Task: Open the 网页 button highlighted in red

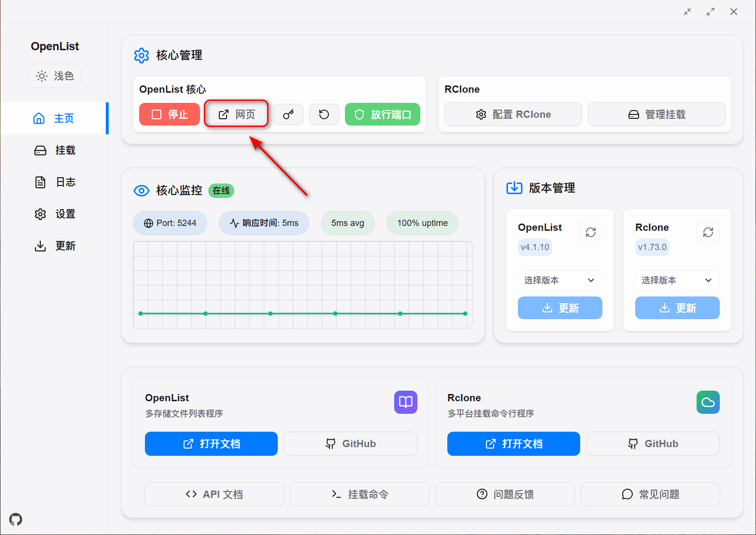Action: coord(236,113)
